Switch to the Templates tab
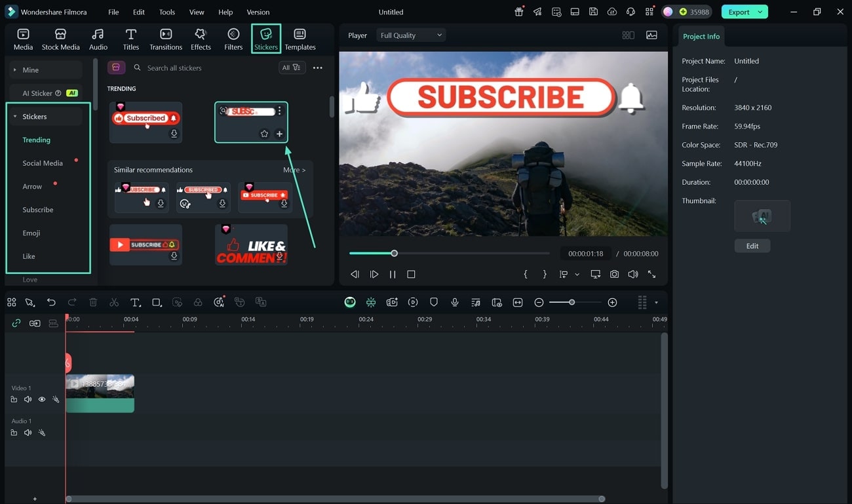 tap(300, 39)
